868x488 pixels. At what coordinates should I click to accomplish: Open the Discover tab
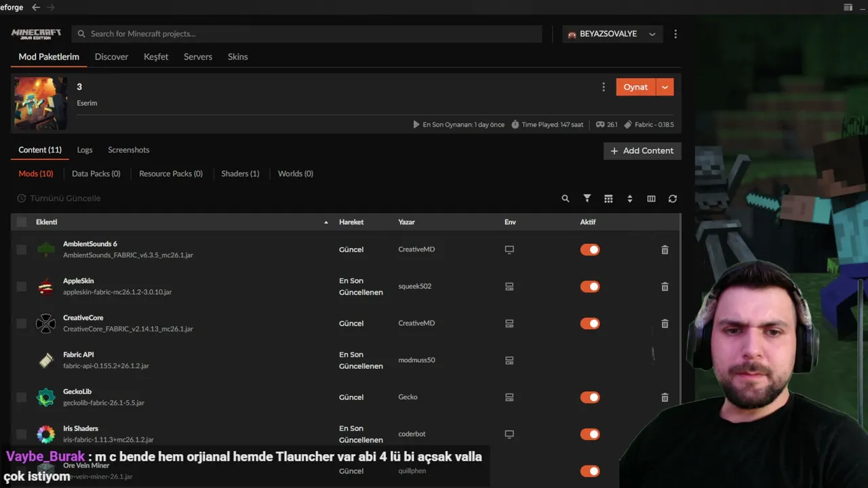click(x=111, y=57)
